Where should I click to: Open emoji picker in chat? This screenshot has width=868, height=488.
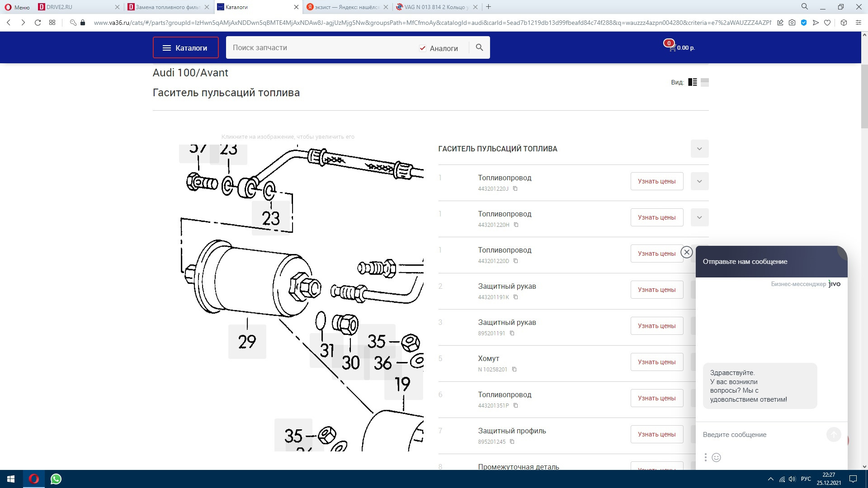716,457
